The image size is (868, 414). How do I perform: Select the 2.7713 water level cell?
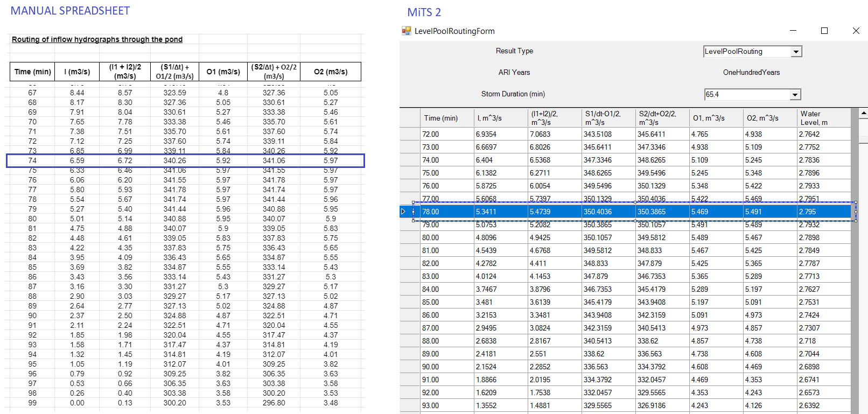click(824, 276)
